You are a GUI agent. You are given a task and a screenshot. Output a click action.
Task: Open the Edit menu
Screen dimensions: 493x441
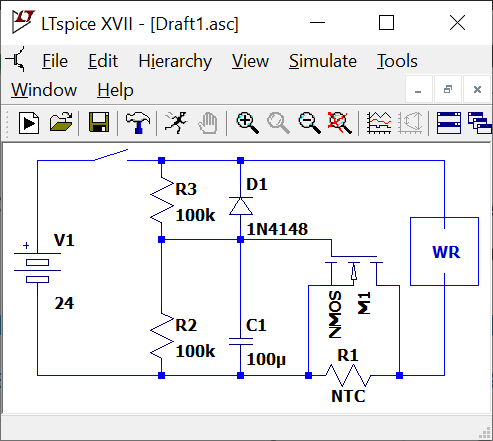pyautogui.click(x=103, y=61)
